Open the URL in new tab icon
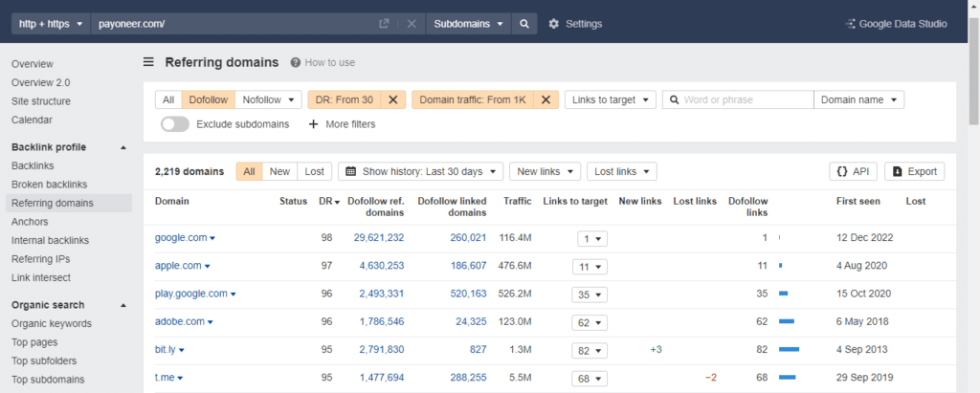This screenshot has width=980, height=393. [x=384, y=24]
